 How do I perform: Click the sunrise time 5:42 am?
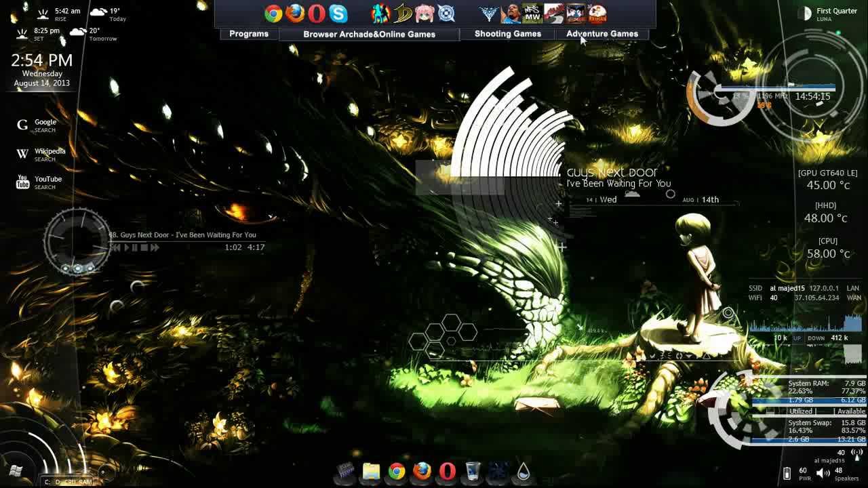pyautogui.click(x=67, y=11)
